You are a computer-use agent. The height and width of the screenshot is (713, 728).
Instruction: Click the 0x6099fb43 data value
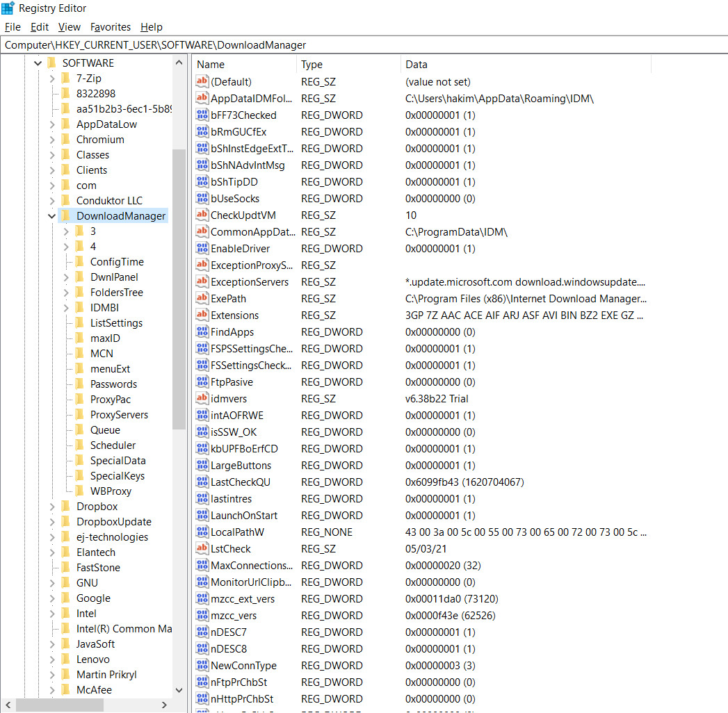coord(464,482)
